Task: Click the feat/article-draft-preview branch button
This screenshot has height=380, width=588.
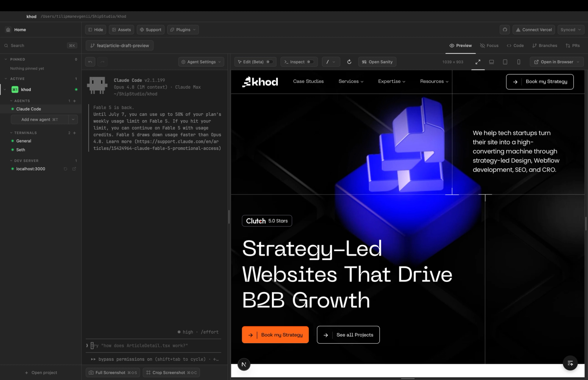Action: pyautogui.click(x=119, y=46)
